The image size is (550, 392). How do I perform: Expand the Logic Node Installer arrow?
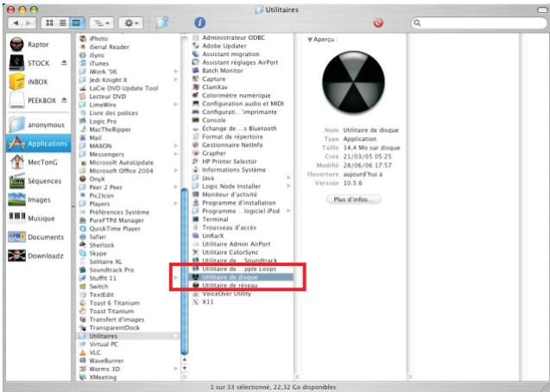tap(288, 187)
